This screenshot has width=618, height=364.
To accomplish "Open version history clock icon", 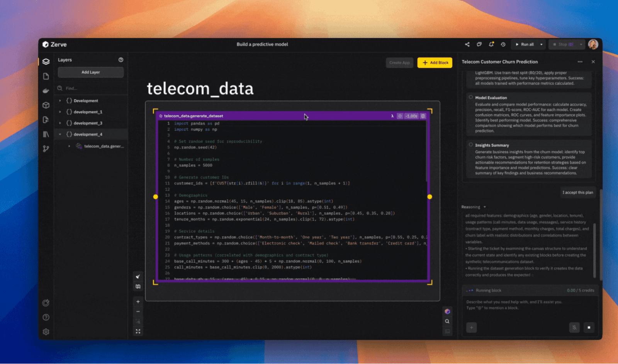I will coord(503,44).
